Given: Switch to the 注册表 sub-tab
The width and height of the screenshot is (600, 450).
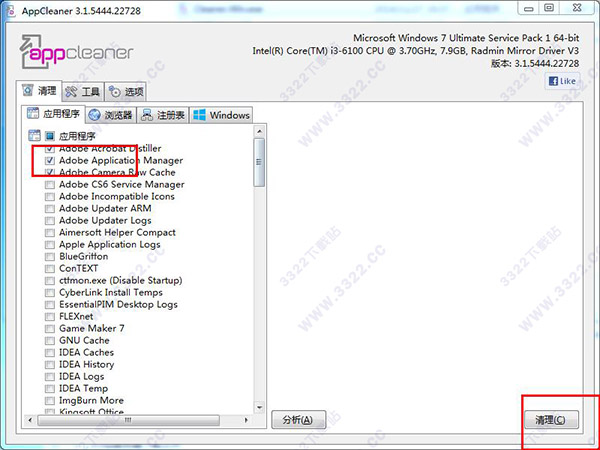Looking at the screenshot, I should point(163,115).
